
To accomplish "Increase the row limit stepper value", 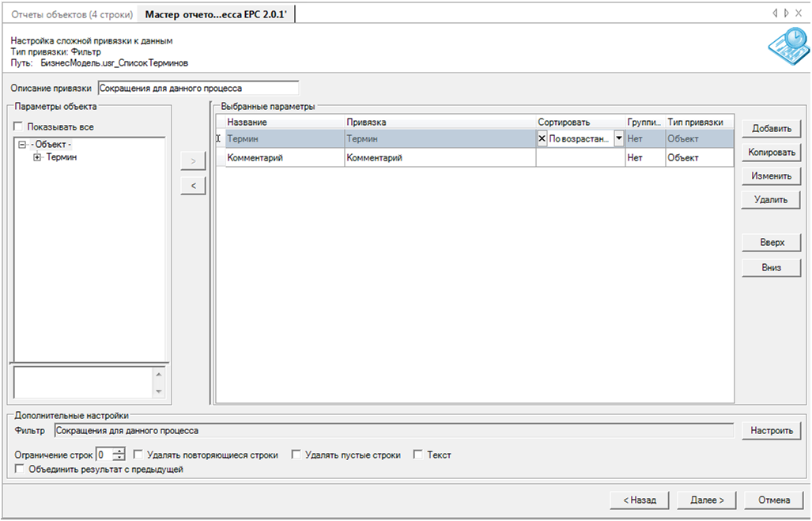I will 119,451.
